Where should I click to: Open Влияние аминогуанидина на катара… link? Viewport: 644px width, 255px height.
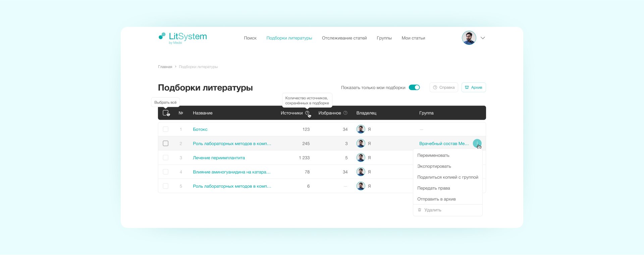(232, 172)
